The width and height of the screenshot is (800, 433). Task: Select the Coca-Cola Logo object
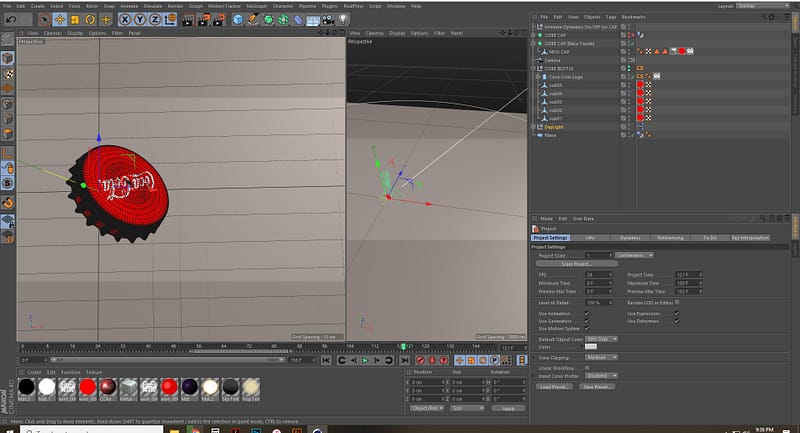point(566,77)
